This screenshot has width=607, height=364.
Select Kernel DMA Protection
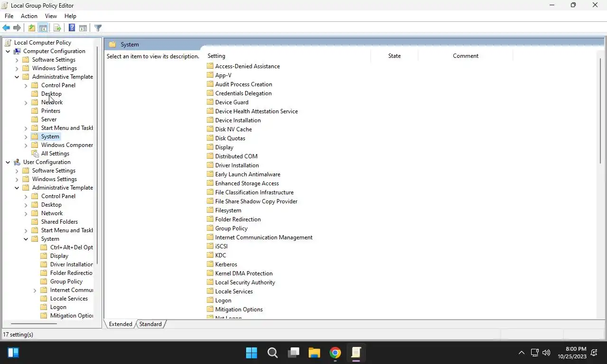(x=244, y=273)
